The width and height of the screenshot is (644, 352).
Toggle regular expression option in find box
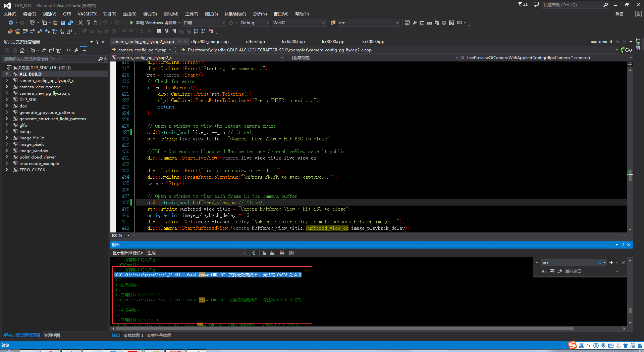point(560,271)
